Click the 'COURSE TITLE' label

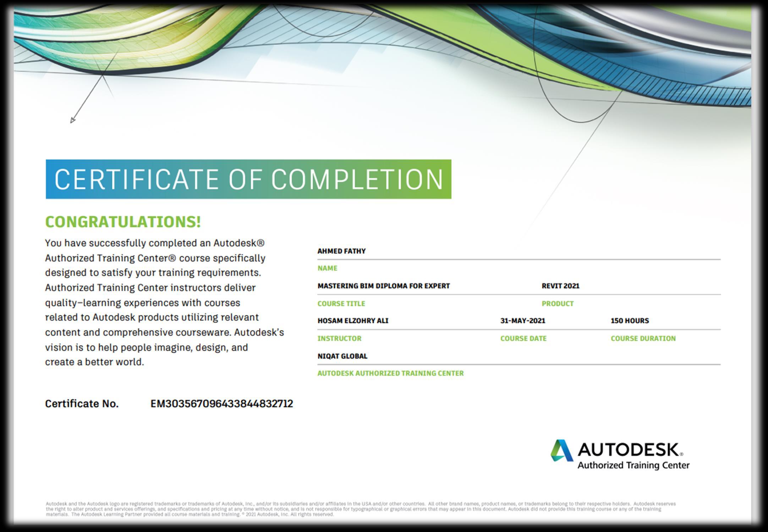[341, 304]
